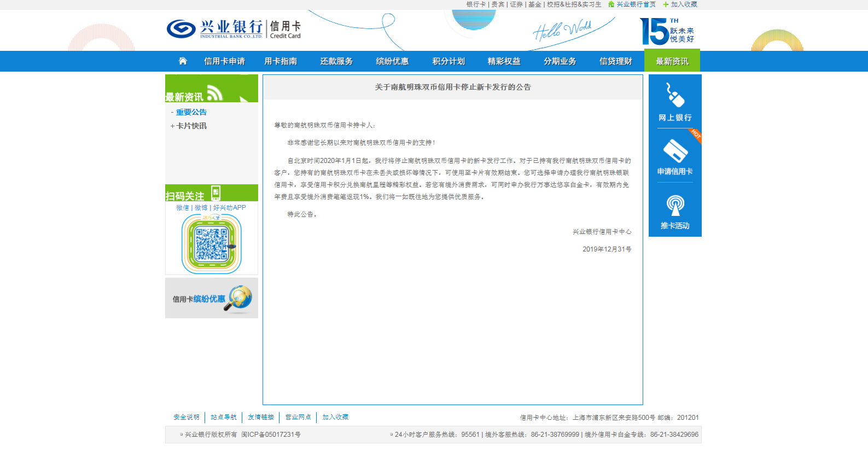Screen dimensions: 868x451
Task: Click the 闽ICP备05017231号 text
Action: point(271,435)
